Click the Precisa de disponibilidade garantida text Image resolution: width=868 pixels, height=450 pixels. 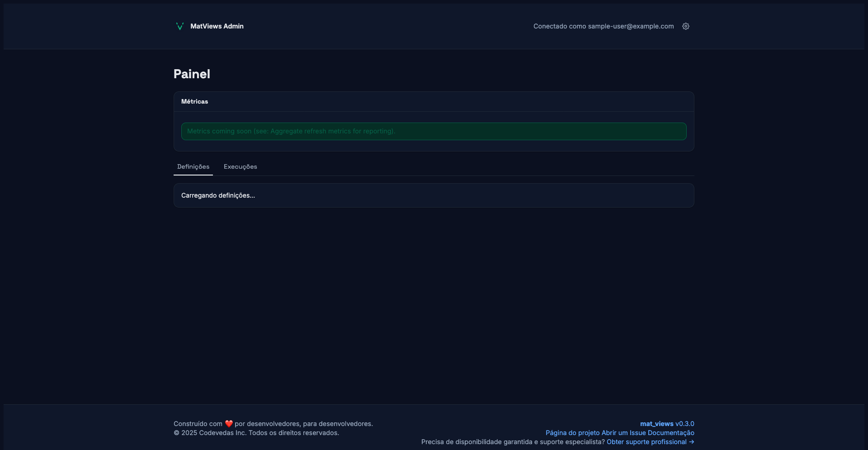point(513,442)
